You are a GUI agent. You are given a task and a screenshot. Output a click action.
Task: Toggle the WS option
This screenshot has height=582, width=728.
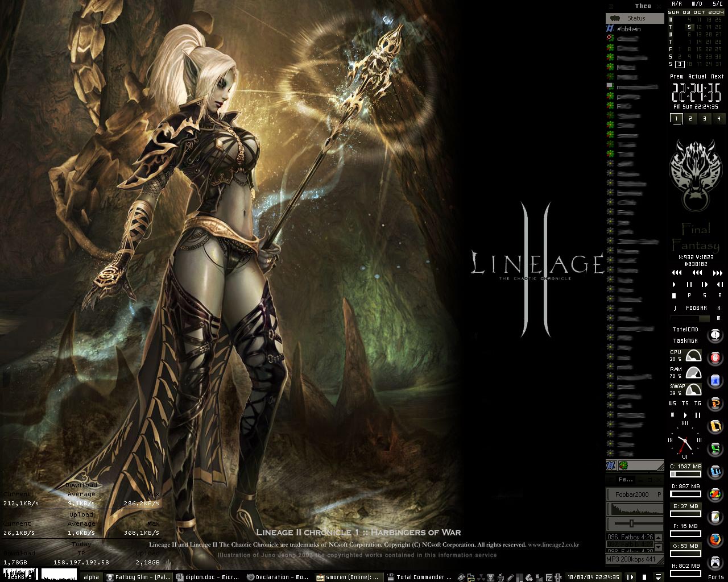673,404
